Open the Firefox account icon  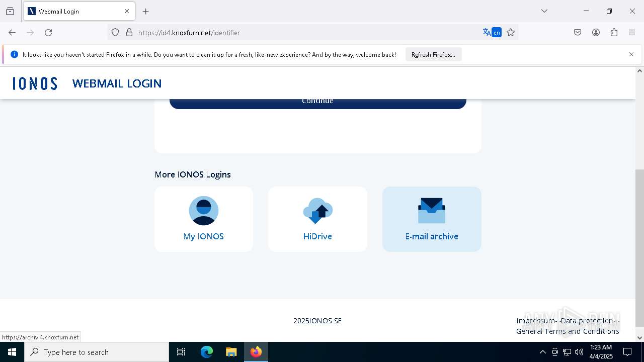596,33
